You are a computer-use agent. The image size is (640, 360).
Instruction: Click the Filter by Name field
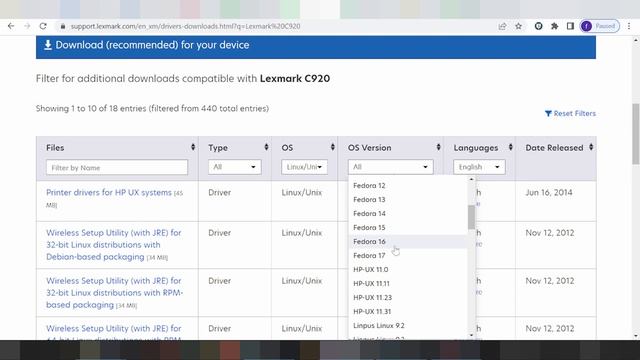117,167
